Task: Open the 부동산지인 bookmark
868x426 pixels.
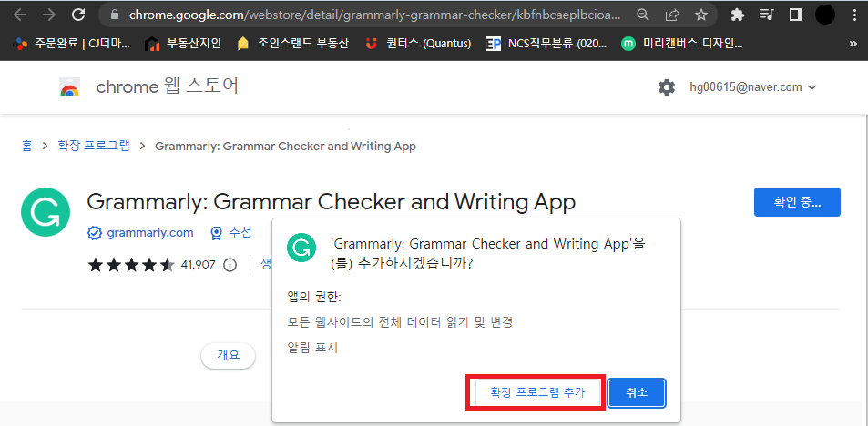Action: [183, 44]
